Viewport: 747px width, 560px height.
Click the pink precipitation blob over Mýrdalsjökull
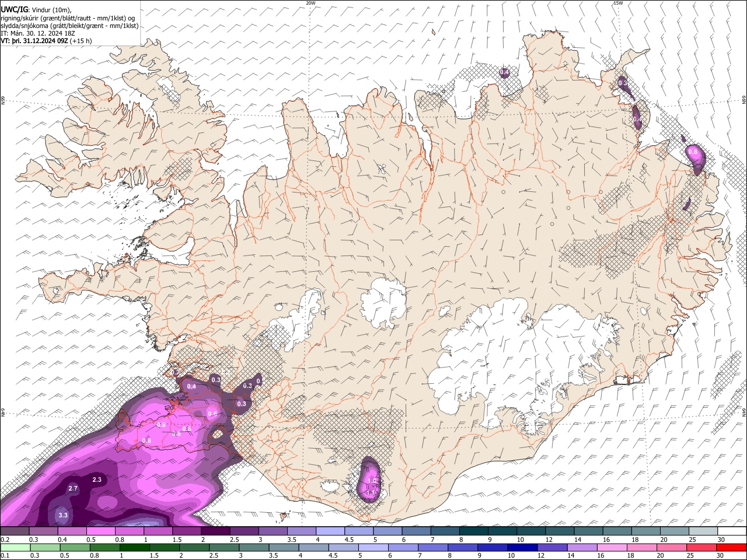click(x=371, y=481)
